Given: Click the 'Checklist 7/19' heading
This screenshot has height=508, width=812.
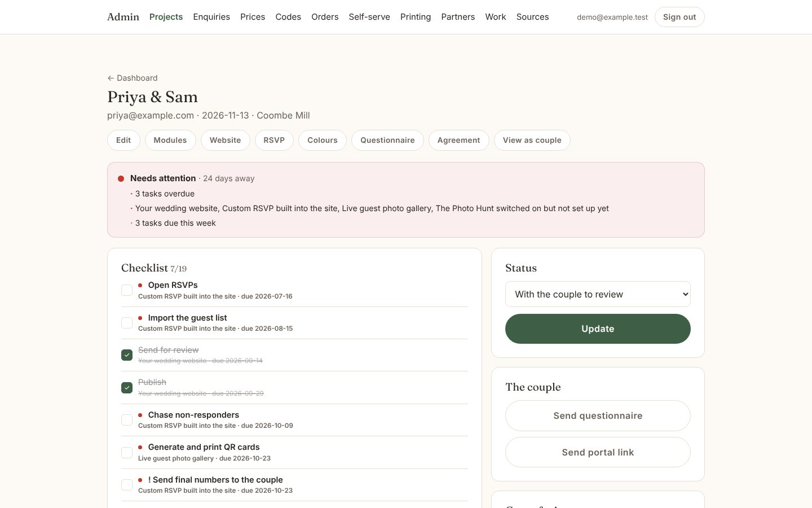Looking at the screenshot, I should 154,268.
